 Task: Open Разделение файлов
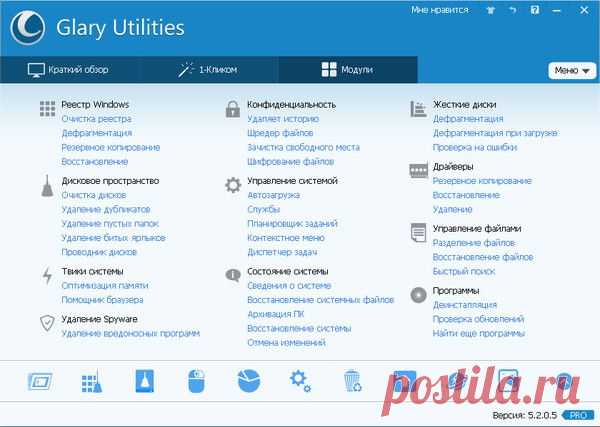click(474, 243)
